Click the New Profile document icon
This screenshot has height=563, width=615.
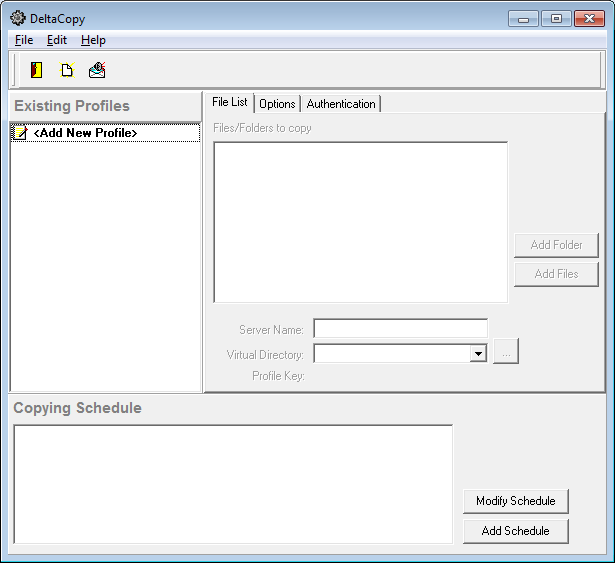(67, 70)
